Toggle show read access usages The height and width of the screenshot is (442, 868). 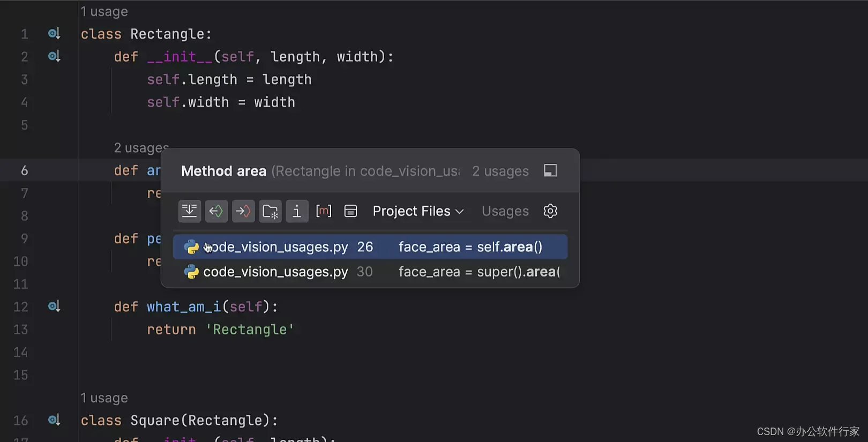click(x=216, y=211)
